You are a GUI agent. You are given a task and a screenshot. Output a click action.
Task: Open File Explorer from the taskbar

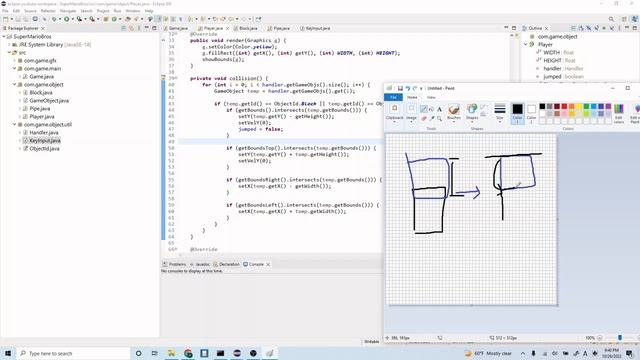[171, 353]
